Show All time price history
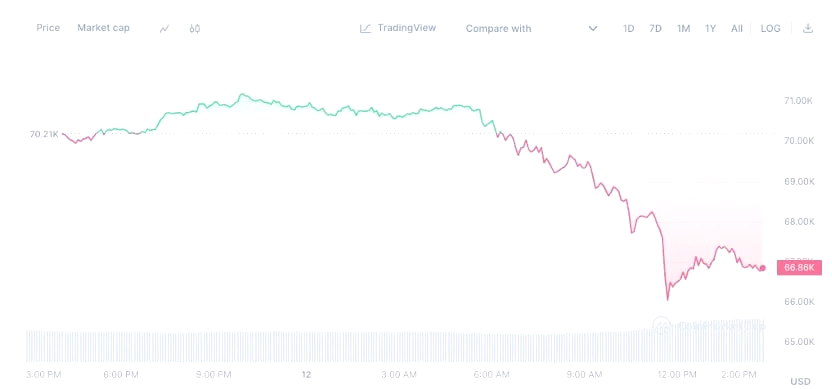Screen dimensions: 832x389 click(736, 29)
